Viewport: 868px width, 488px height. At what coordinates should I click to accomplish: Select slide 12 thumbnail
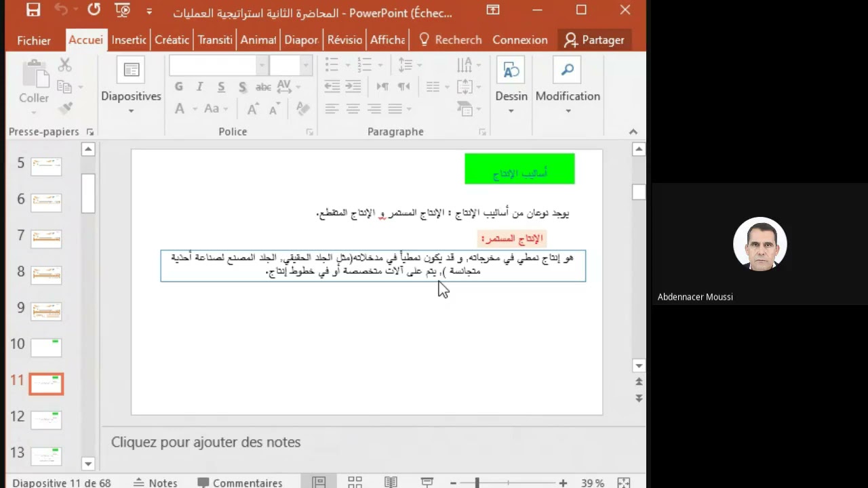(46, 420)
